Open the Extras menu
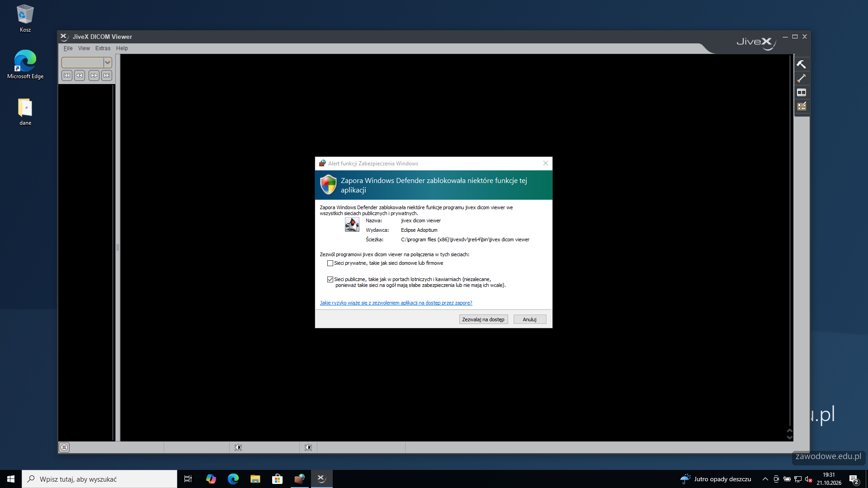 point(103,48)
